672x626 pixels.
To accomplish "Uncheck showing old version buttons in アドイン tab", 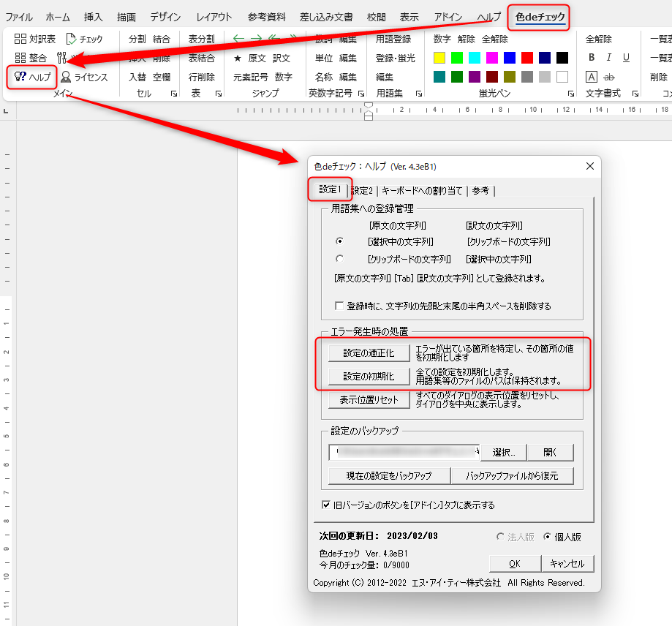I will (326, 505).
